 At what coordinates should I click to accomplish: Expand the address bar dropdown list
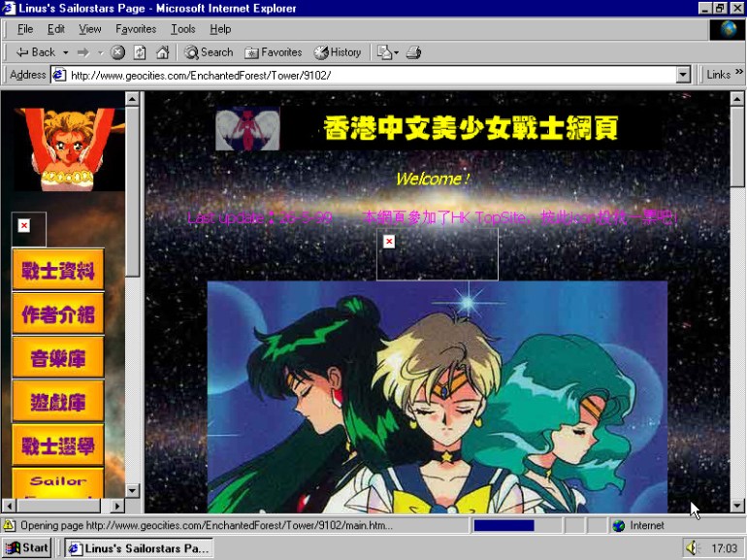(683, 76)
